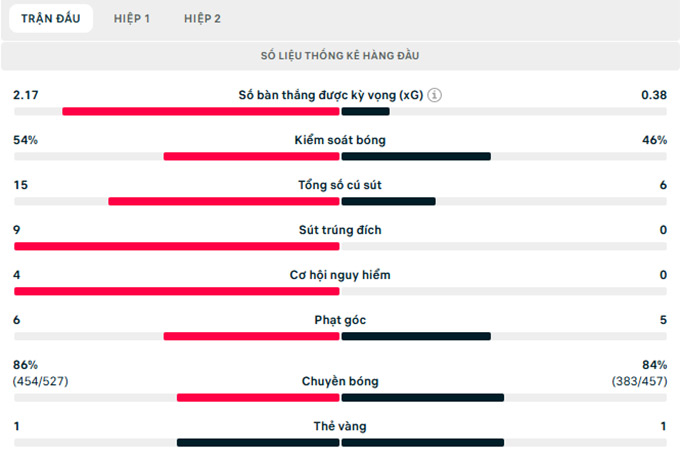Switch to the Trận đấu tab
The image size is (680, 462).
(51, 19)
